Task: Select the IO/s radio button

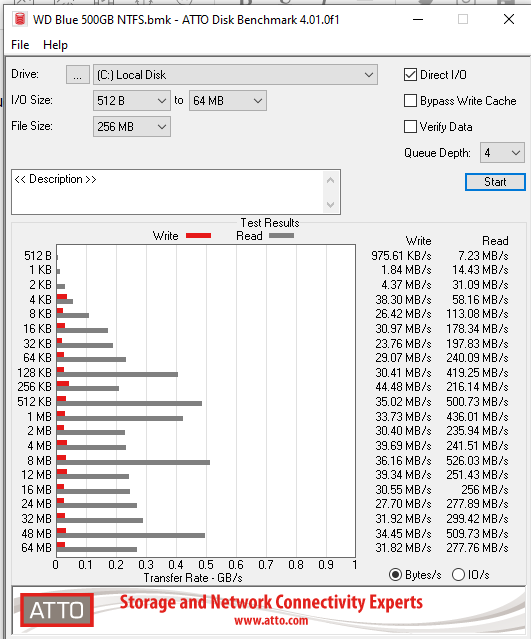Action: 458,575
